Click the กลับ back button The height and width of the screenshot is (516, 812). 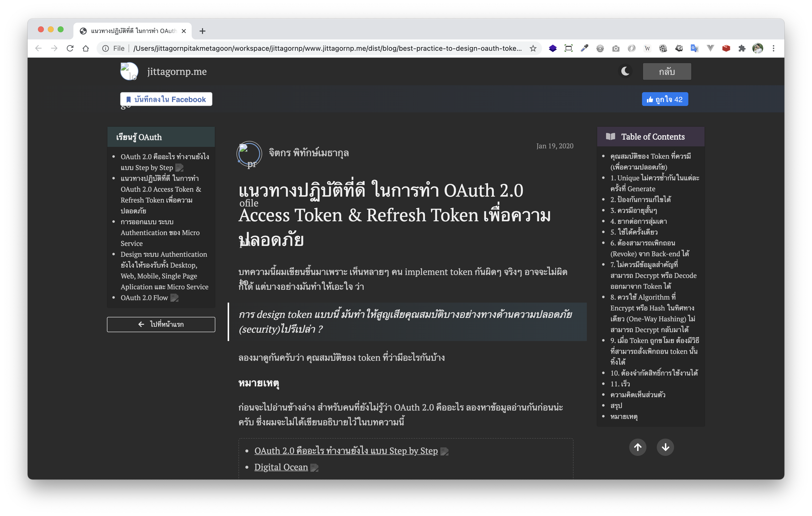[x=667, y=71]
